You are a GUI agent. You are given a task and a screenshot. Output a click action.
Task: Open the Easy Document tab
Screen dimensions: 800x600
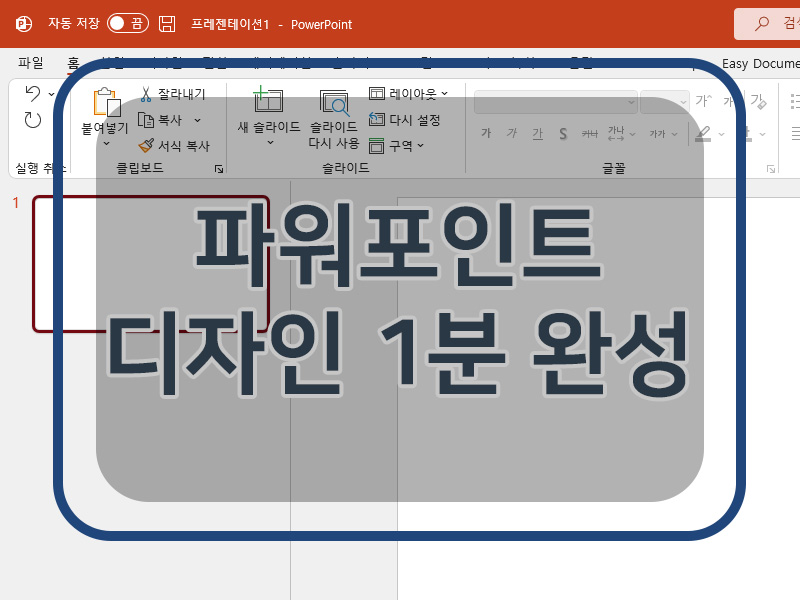(x=760, y=64)
